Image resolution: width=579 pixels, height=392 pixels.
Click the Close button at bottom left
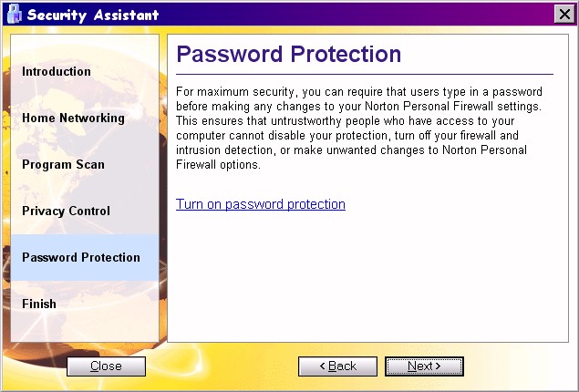(107, 366)
